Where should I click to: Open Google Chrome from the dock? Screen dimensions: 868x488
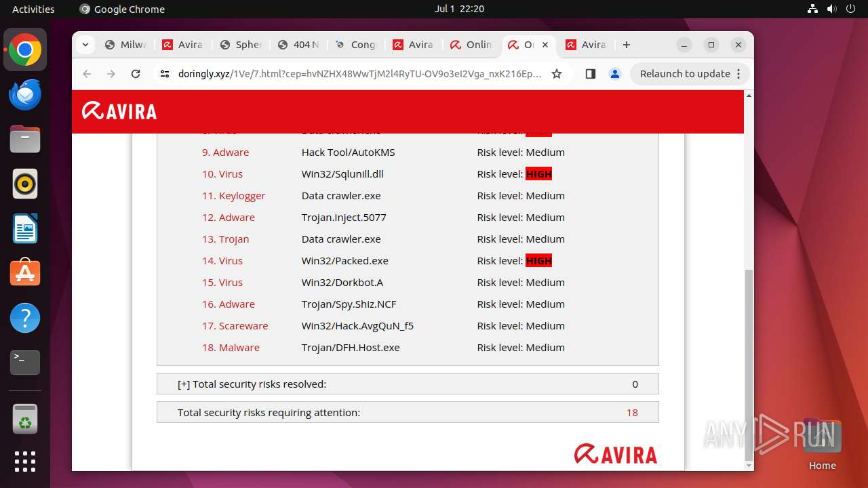tap(25, 50)
